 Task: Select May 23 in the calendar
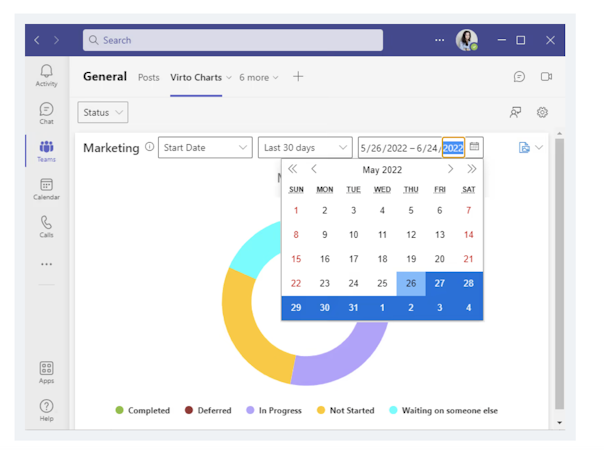[324, 284]
